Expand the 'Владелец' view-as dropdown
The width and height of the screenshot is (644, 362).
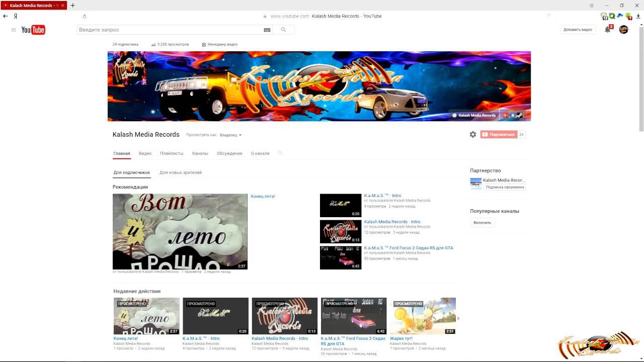(x=230, y=135)
